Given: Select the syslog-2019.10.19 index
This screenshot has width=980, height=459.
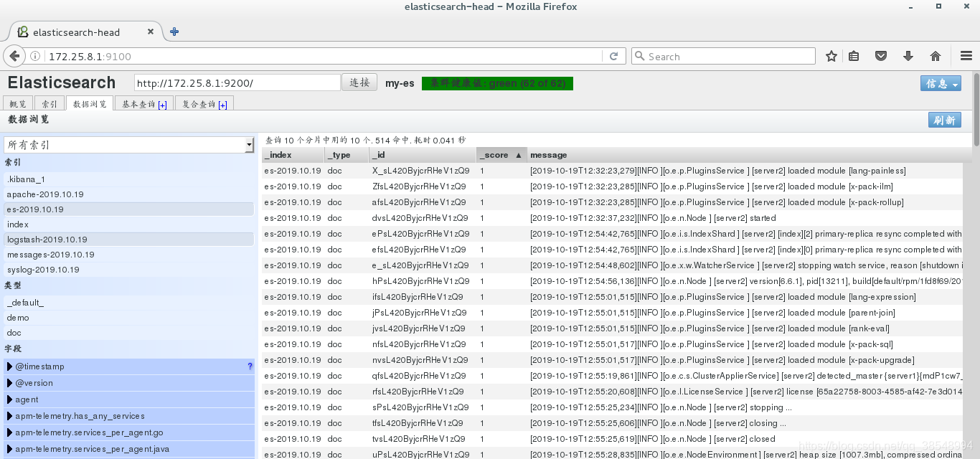Looking at the screenshot, I should (x=129, y=270).
